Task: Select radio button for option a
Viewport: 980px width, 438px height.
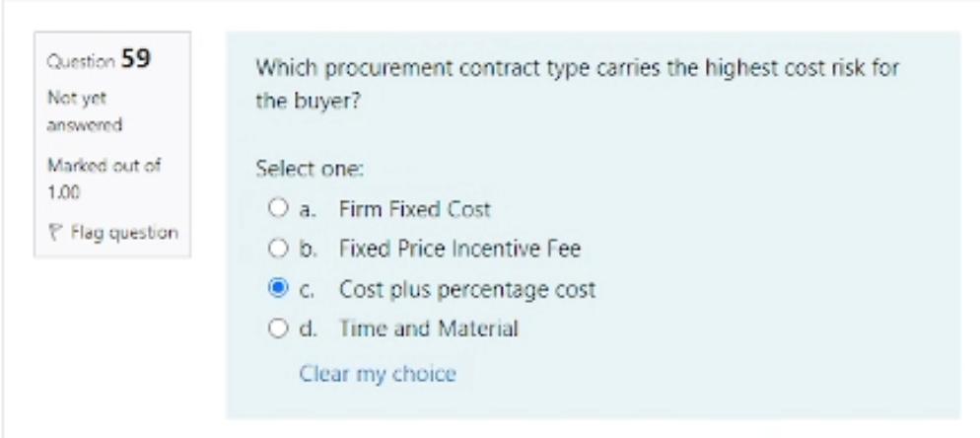Action: click(277, 210)
